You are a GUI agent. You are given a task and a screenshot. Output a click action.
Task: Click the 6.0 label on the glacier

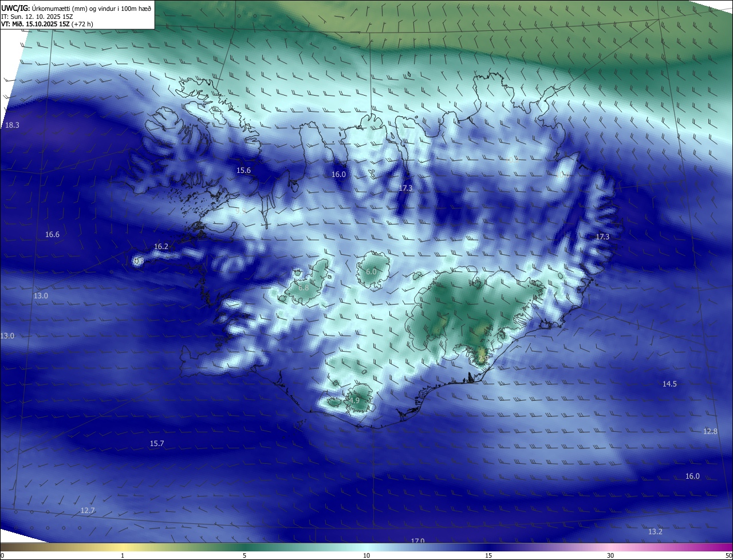371,272
